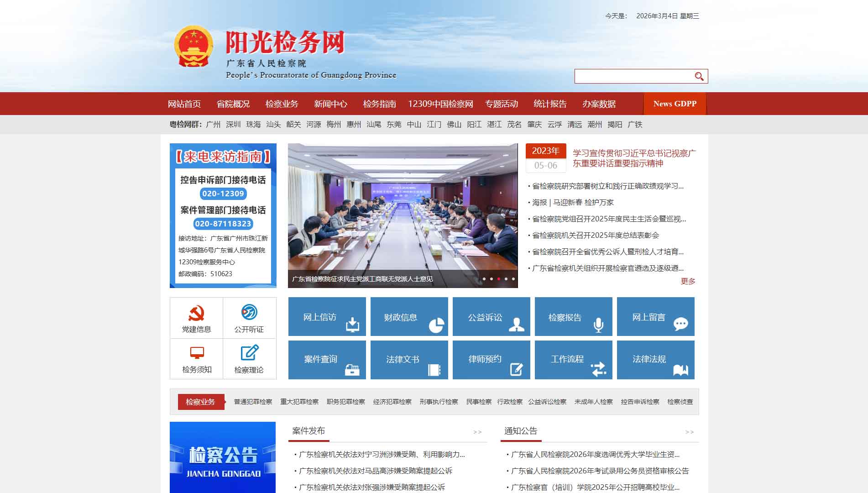868x493 pixels.
Task: Click 更多 under the news list
Action: [x=688, y=281]
